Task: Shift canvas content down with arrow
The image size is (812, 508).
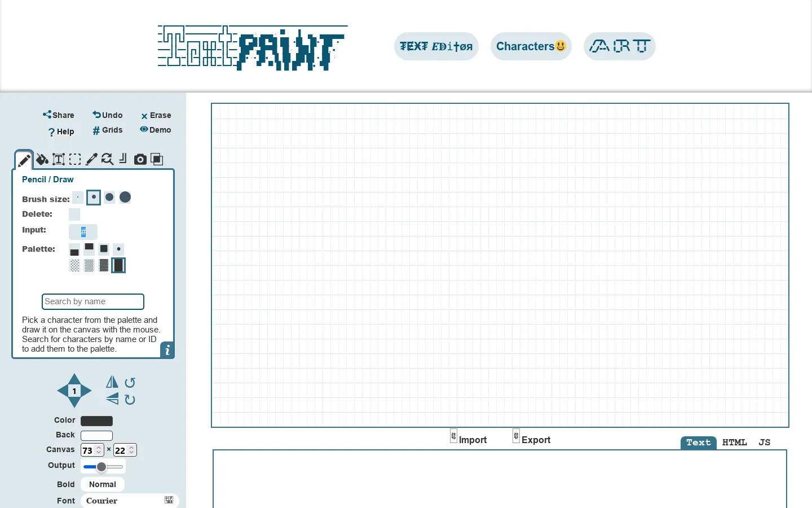Action: point(74,402)
